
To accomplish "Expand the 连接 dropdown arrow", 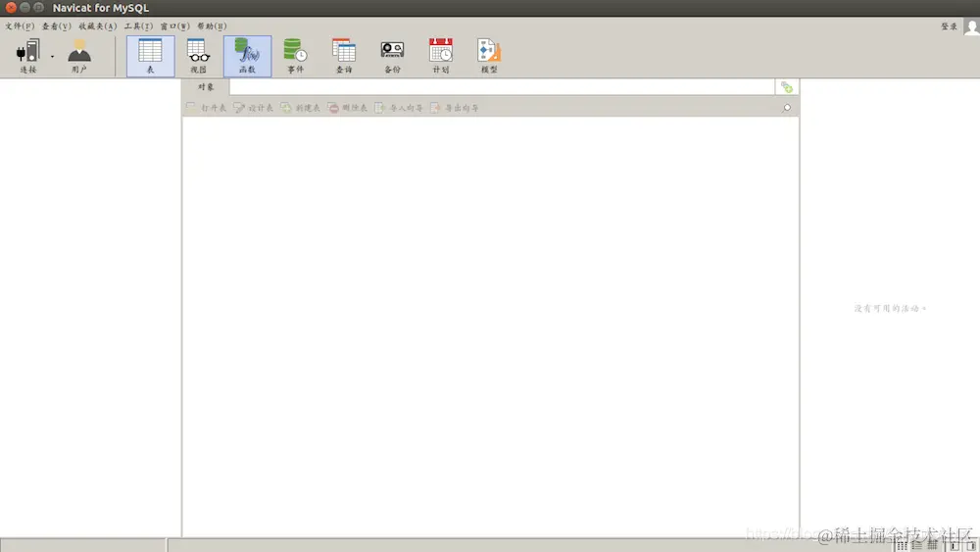I will point(52,57).
